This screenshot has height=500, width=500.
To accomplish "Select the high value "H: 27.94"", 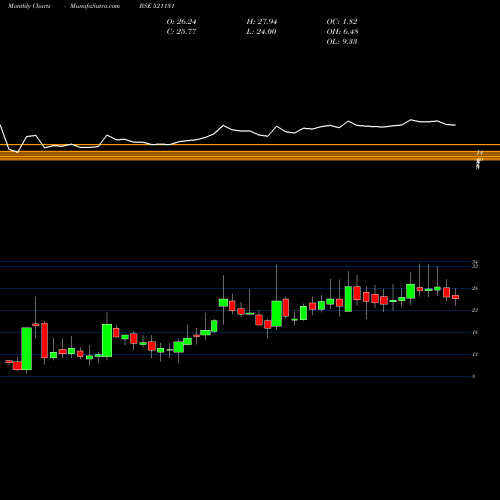I will [x=262, y=22].
